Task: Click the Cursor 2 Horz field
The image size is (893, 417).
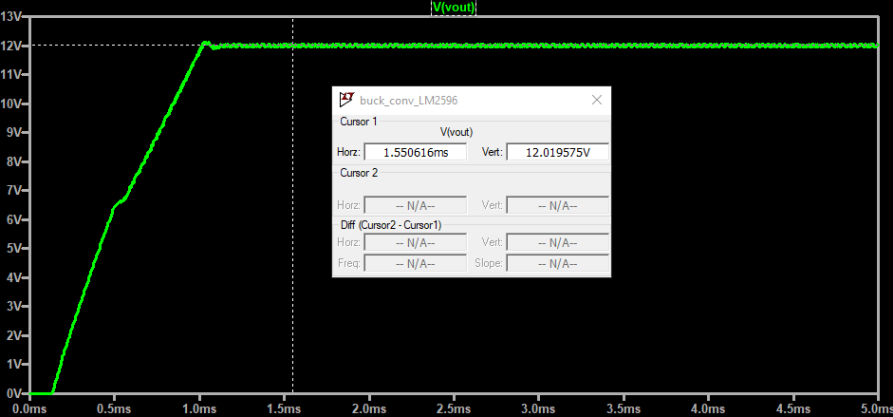Action: [415, 205]
